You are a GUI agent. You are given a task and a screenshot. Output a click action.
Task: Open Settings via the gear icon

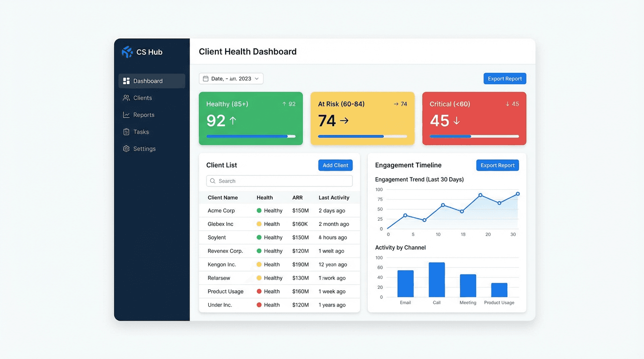[126, 148]
